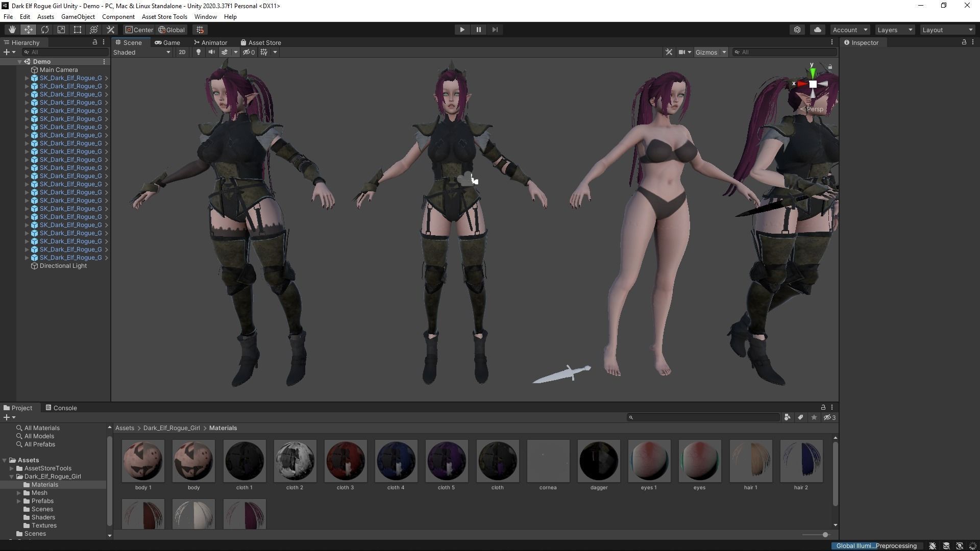
Task: Select the All Prefabs saved search
Action: click(x=39, y=444)
